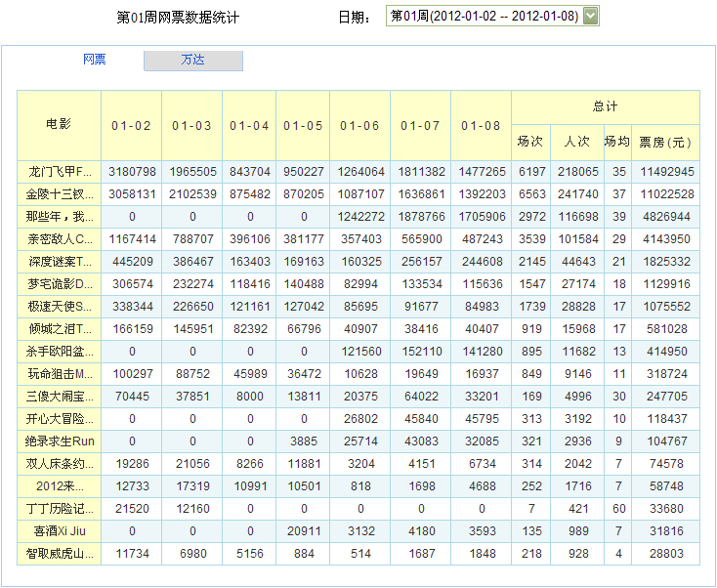This screenshot has height=588, width=717.
Task: Select the movie row 极速天使S...
Action: [x=358, y=307]
